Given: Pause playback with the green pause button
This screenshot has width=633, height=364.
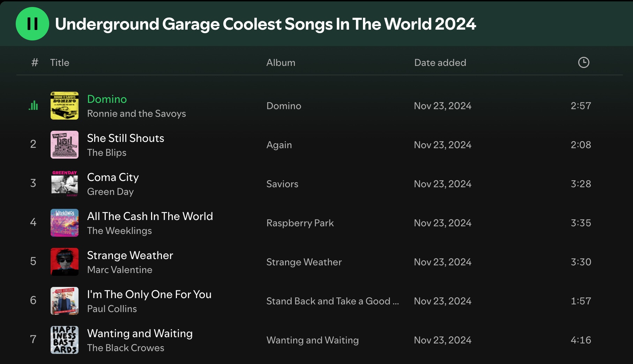Looking at the screenshot, I should (32, 24).
